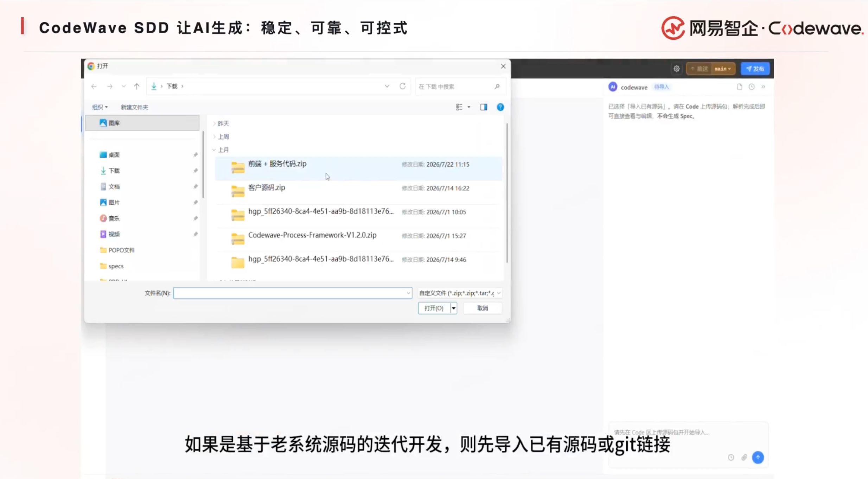Expand the 昨天 file group
Viewport: 868px width, 479px height.
(x=214, y=123)
